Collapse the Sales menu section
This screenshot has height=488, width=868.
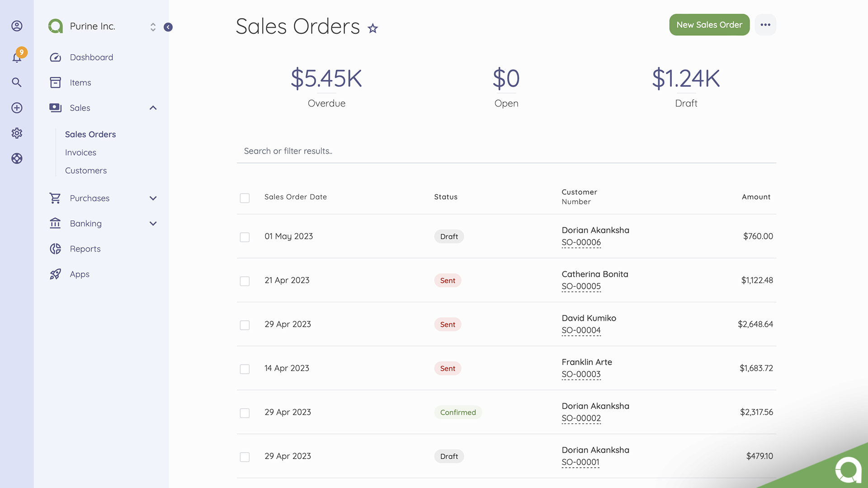(x=153, y=108)
